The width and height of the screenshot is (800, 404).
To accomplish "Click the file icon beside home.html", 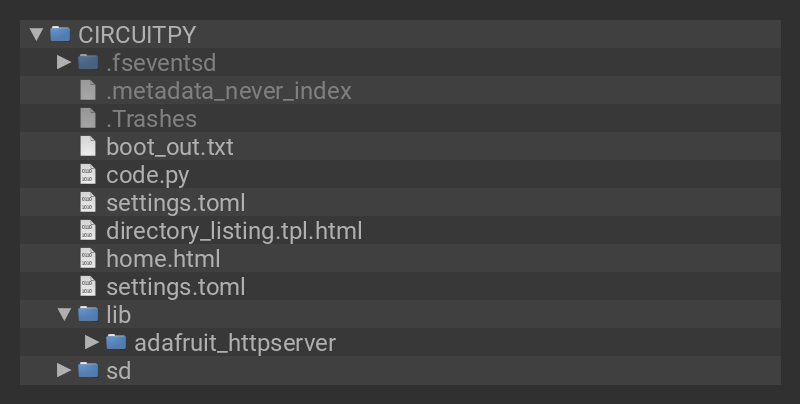I will point(88,258).
